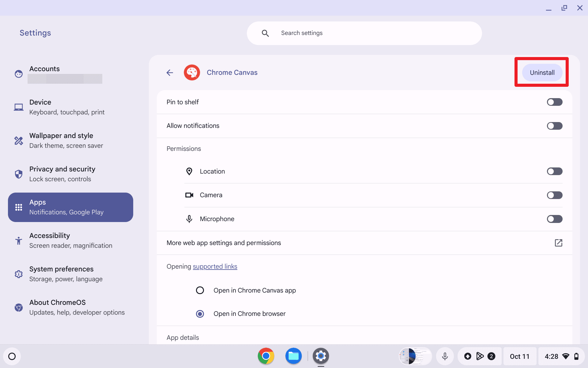Image resolution: width=588 pixels, height=368 pixels.
Task: Click supported links hyperlink
Action: pyautogui.click(x=215, y=266)
